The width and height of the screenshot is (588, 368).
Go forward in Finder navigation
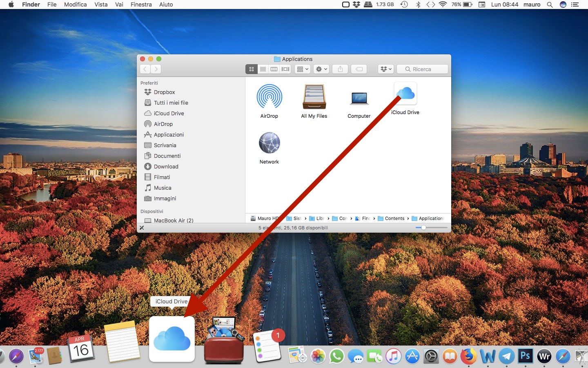pos(156,69)
